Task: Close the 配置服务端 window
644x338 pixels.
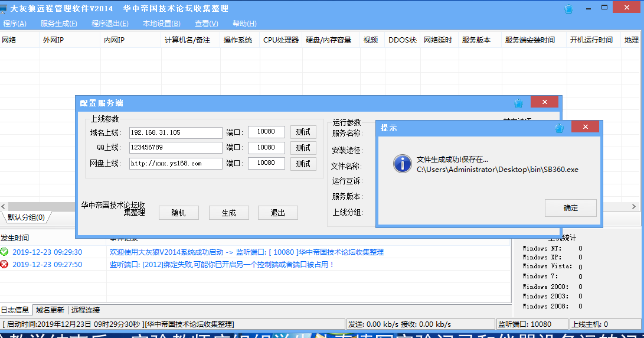Action: (x=545, y=102)
